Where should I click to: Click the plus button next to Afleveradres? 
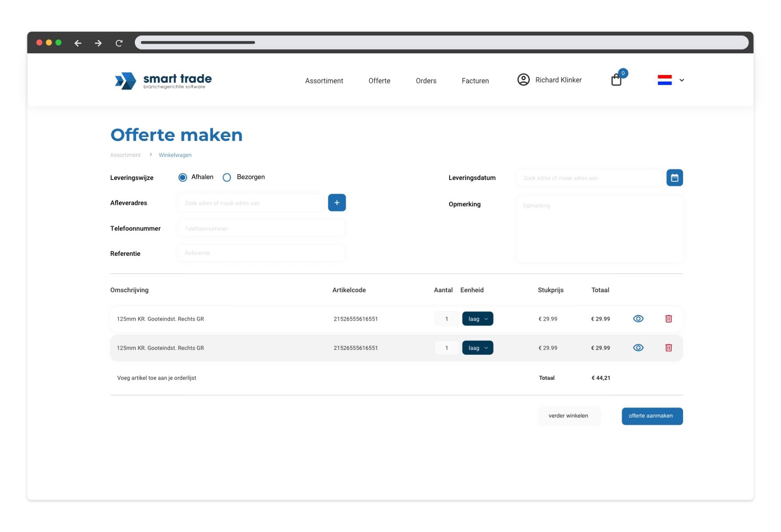pyautogui.click(x=337, y=203)
